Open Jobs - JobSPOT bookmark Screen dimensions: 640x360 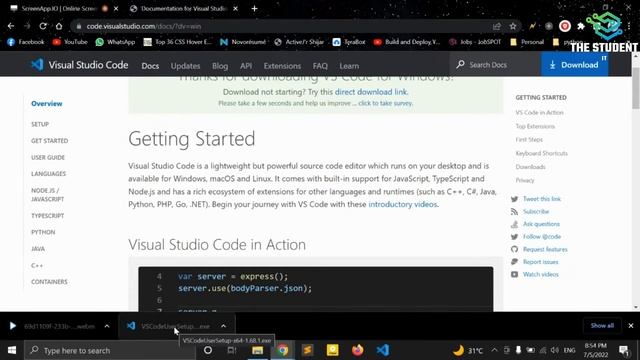[475, 42]
